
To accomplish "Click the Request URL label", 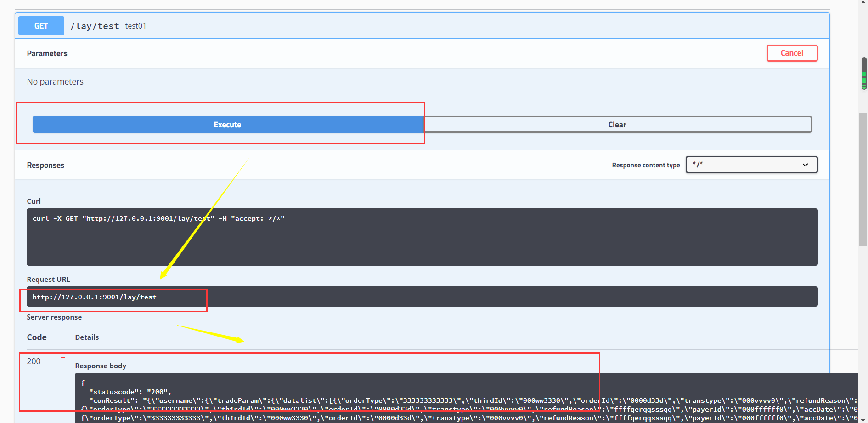I will pyautogui.click(x=48, y=280).
